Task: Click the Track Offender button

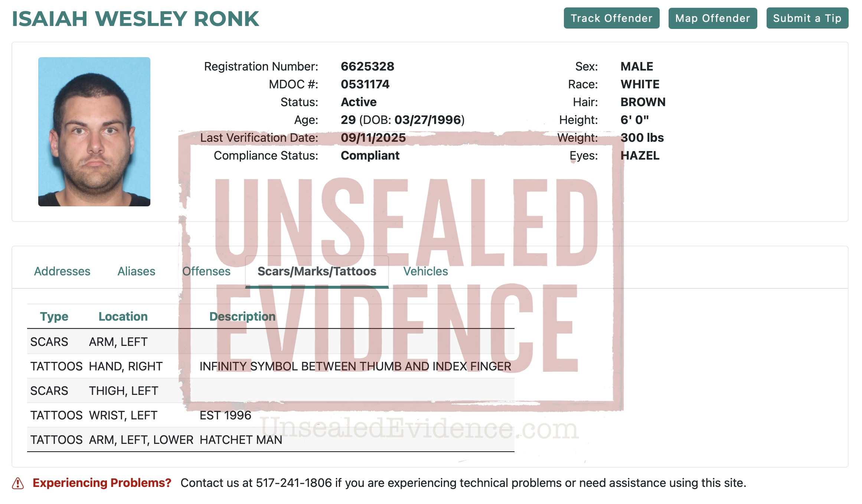Action: click(611, 18)
